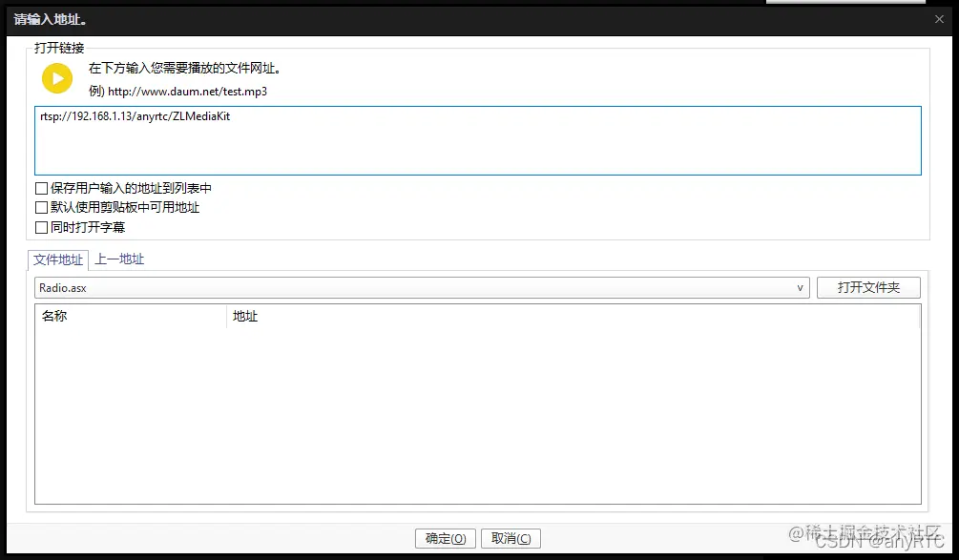The height and width of the screenshot is (560, 959).
Task: Click the 打开文件夹 button
Action: 868,287
